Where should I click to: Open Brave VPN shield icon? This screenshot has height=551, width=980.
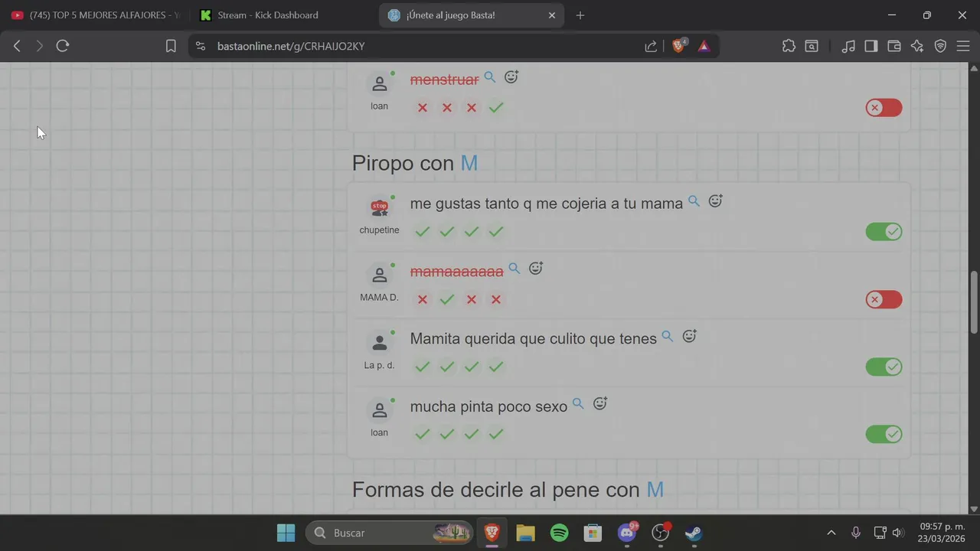tap(940, 46)
